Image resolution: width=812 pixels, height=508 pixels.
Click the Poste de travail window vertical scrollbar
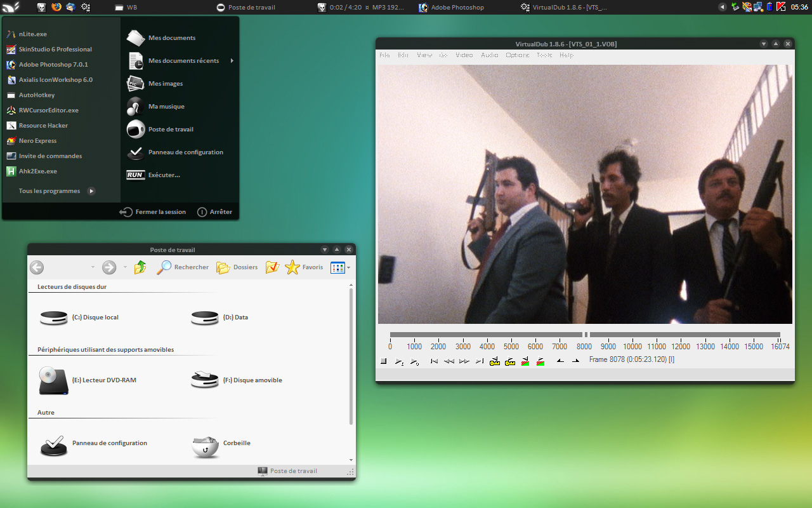coord(351,357)
